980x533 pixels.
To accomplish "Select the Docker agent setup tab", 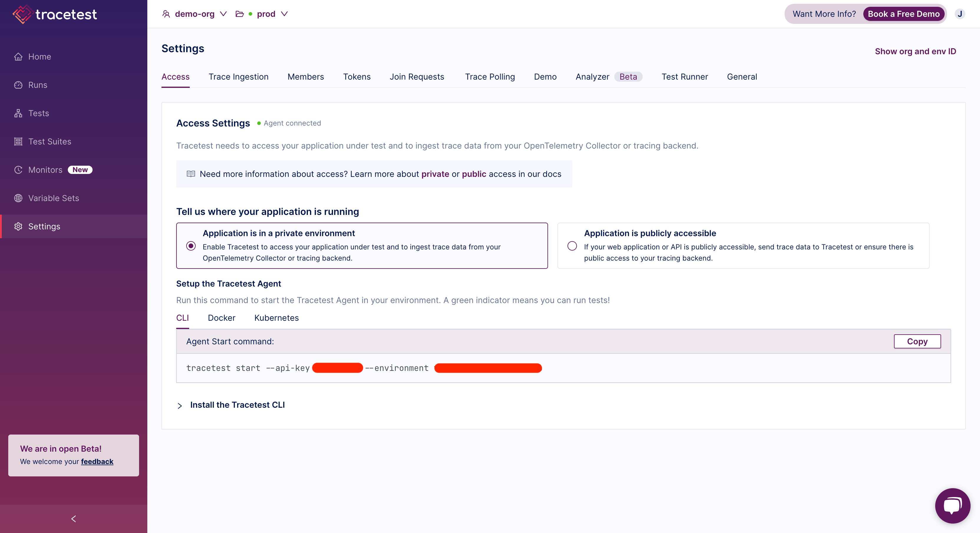I will (221, 318).
